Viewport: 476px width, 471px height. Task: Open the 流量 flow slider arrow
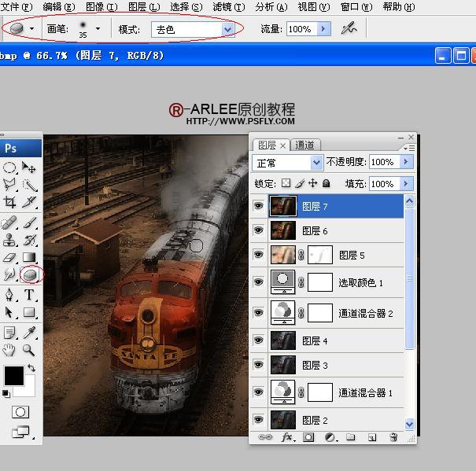tap(323, 29)
